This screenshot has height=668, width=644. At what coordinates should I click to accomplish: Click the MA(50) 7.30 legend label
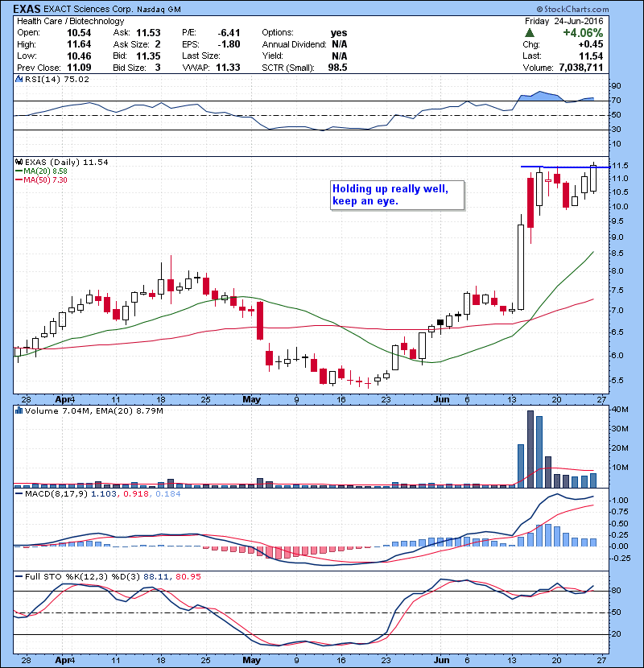click(x=45, y=179)
